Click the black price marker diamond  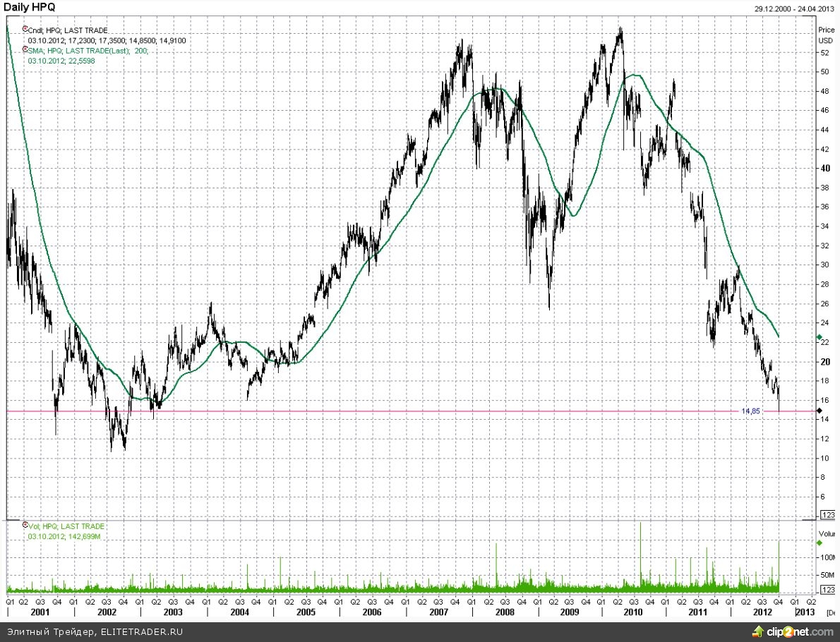click(819, 411)
